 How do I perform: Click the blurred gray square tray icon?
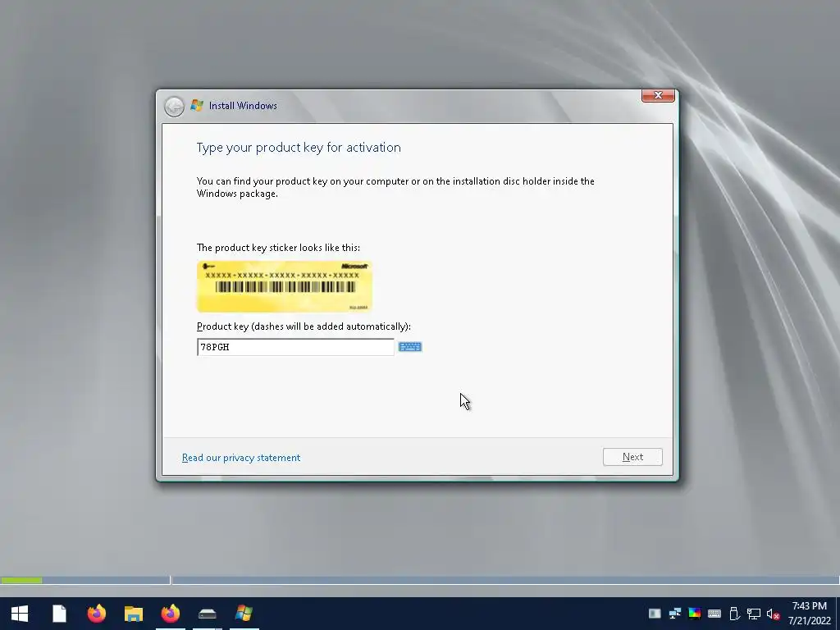pyautogui.click(x=655, y=614)
